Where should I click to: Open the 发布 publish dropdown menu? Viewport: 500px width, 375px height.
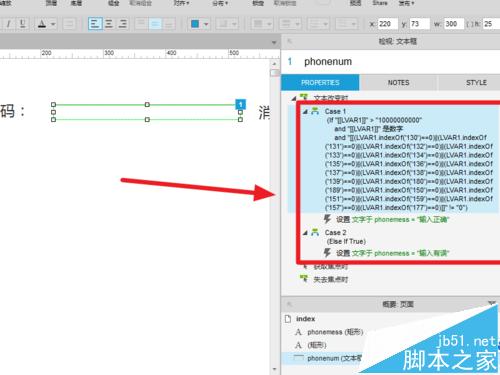(406, 3)
